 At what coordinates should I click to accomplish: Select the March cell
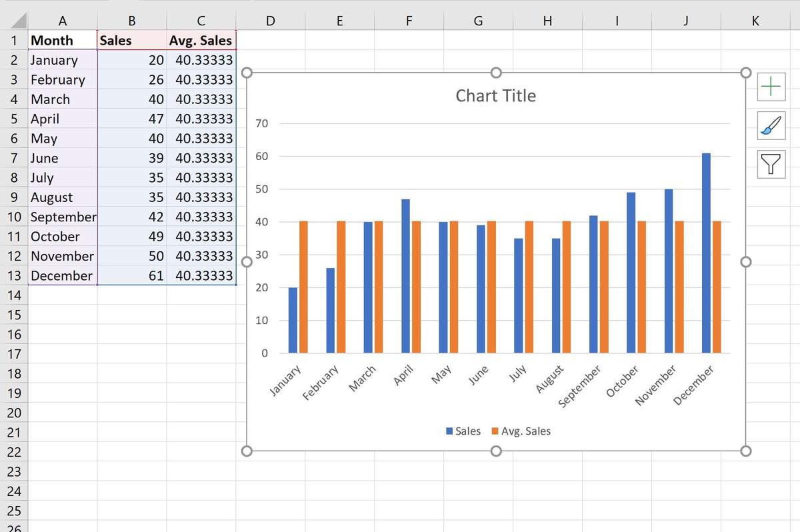(x=63, y=99)
